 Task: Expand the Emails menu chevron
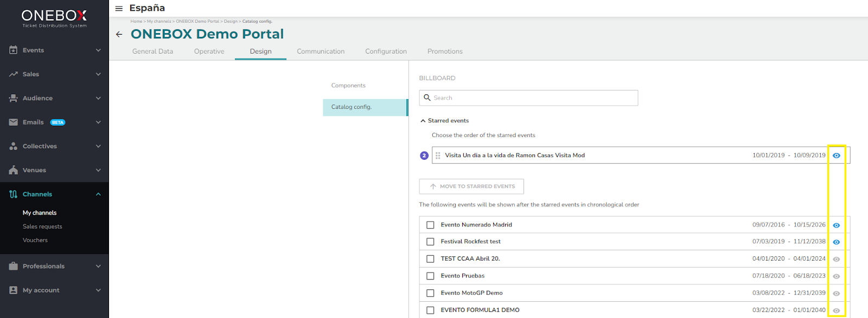click(98, 122)
